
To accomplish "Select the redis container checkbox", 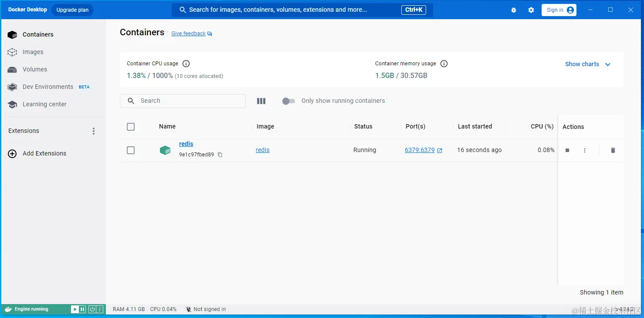I will tap(131, 150).
